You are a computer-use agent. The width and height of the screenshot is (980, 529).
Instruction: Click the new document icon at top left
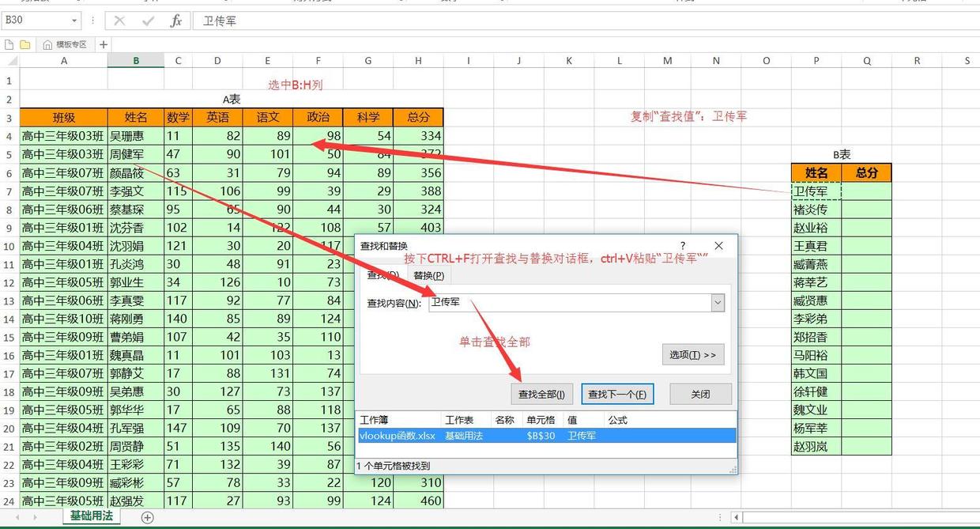pos(8,43)
